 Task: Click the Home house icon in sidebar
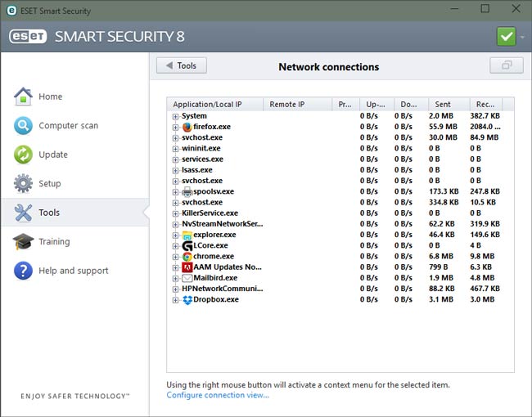[x=23, y=96]
